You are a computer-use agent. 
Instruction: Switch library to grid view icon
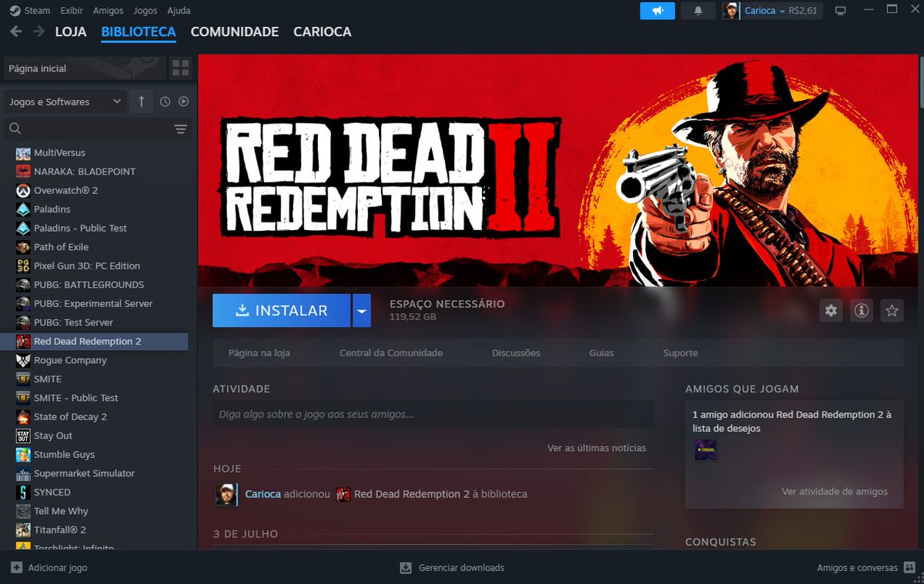pyautogui.click(x=180, y=68)
